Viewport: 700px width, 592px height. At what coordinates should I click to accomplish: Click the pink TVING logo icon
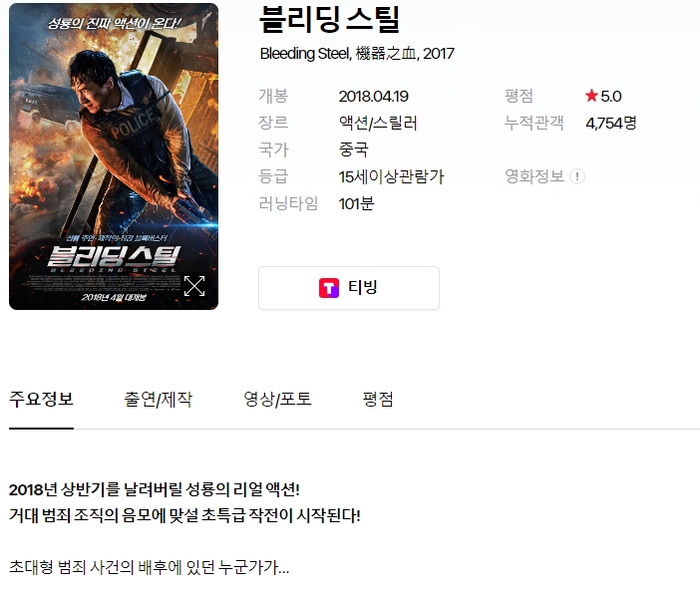(x=329, y=288)
